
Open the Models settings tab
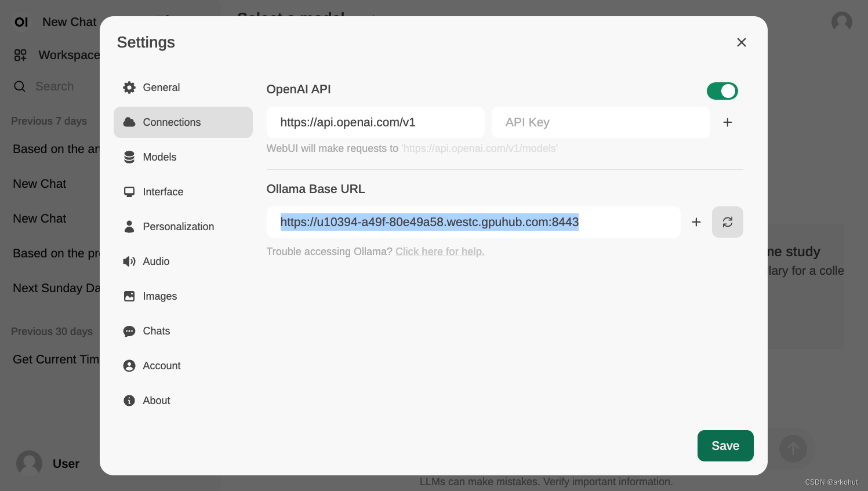(x=183, y=157)
